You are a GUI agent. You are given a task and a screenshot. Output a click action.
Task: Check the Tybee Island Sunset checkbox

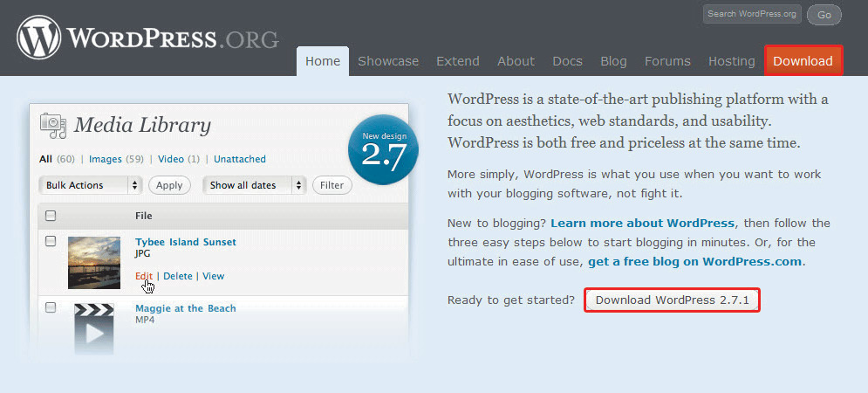point(51,241)
